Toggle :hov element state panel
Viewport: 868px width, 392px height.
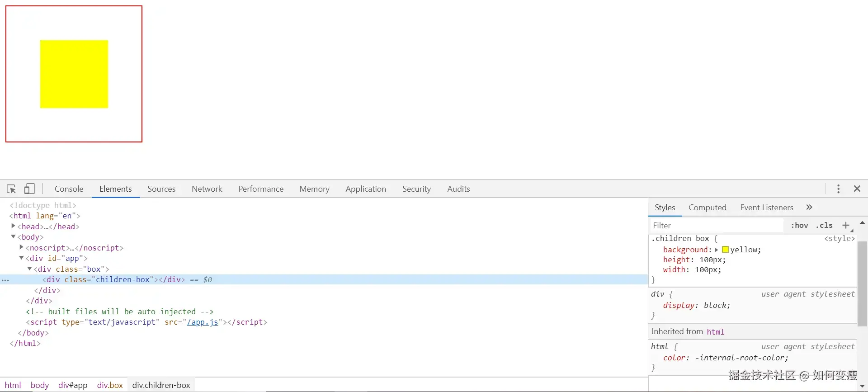click(799, 225)
